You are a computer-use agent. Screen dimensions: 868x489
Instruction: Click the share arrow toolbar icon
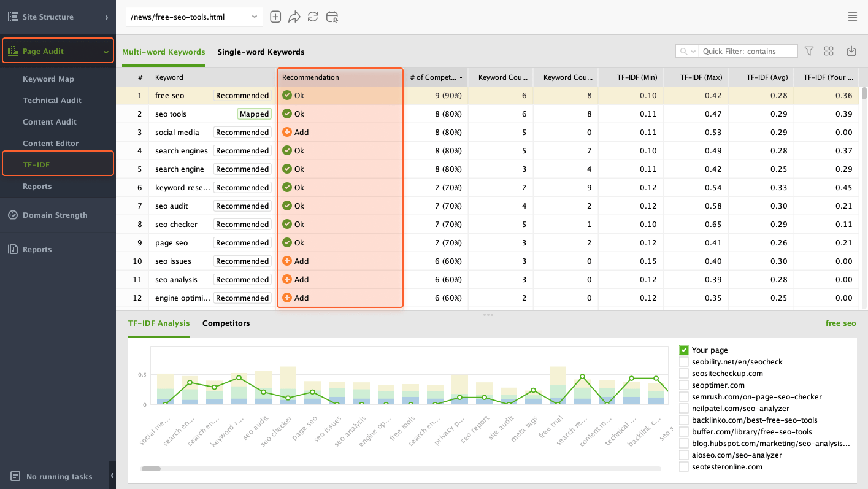[294, 17]
